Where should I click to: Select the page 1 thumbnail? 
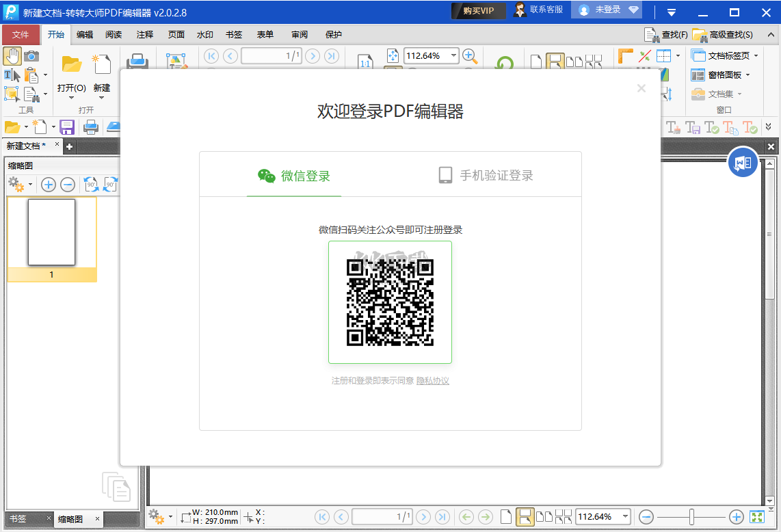(x=51, y=232)
